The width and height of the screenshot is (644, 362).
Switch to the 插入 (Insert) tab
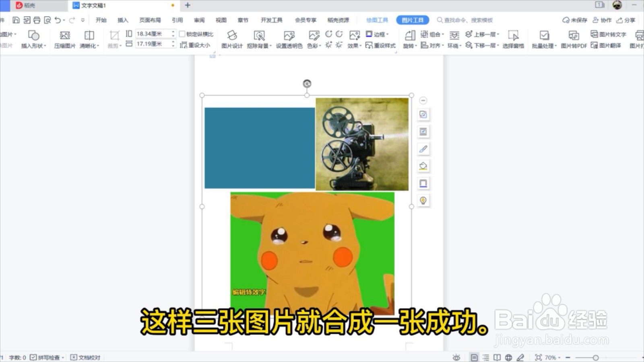point(123,20)
